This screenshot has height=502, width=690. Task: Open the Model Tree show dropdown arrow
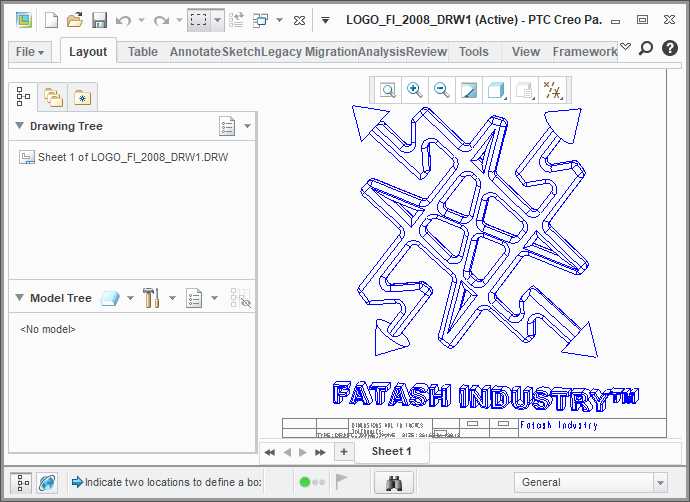(130, 298)
